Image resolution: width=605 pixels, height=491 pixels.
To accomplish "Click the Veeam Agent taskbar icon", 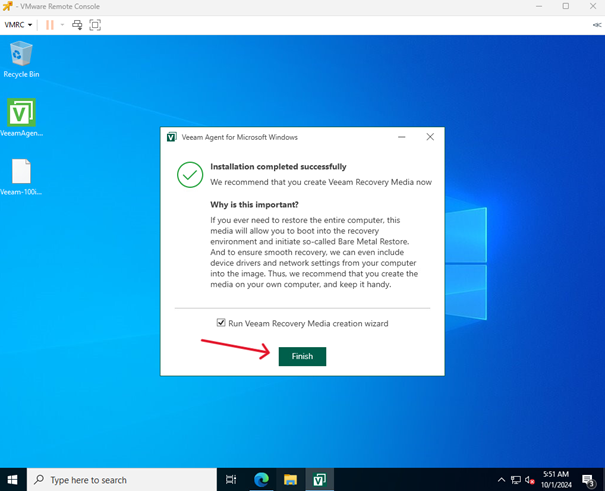I will coord(320,479).
